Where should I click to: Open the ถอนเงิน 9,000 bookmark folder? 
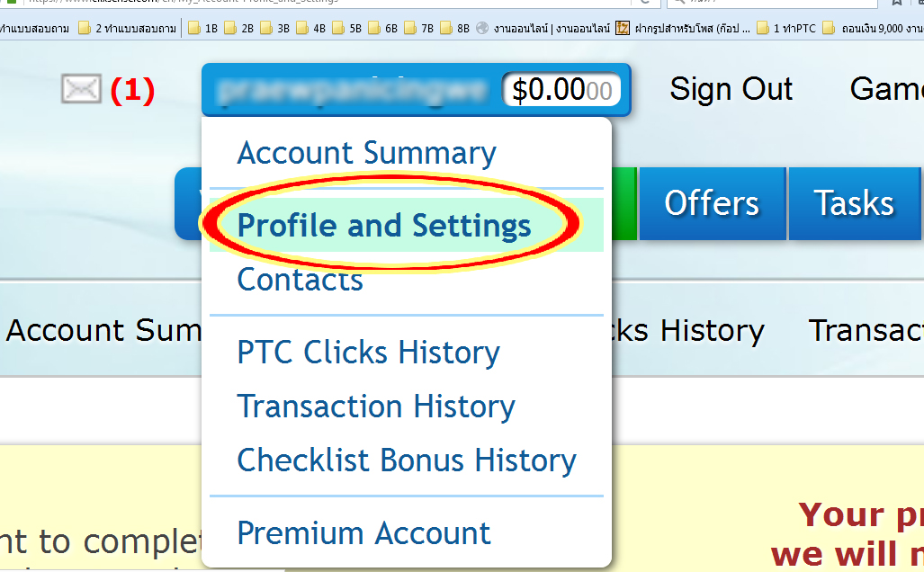pos(875,29)
